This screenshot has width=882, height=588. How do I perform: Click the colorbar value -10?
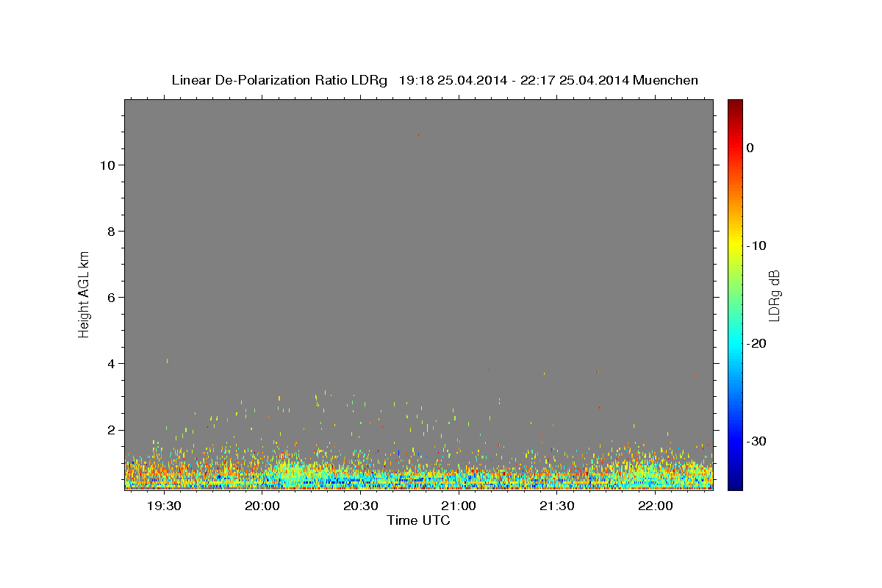pos(757,245)
